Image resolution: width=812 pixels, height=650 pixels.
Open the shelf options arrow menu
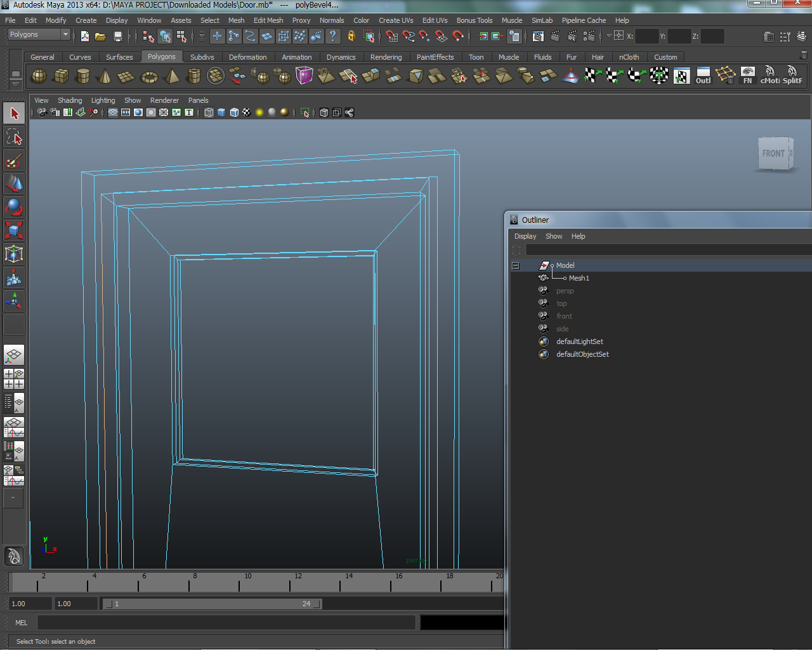(x=16, y=84)
